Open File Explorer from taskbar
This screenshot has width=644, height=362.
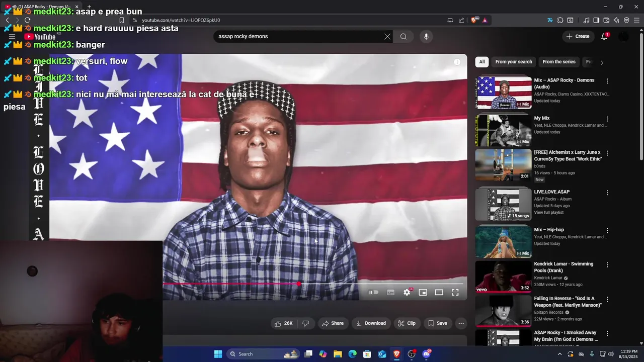[338, 354]
